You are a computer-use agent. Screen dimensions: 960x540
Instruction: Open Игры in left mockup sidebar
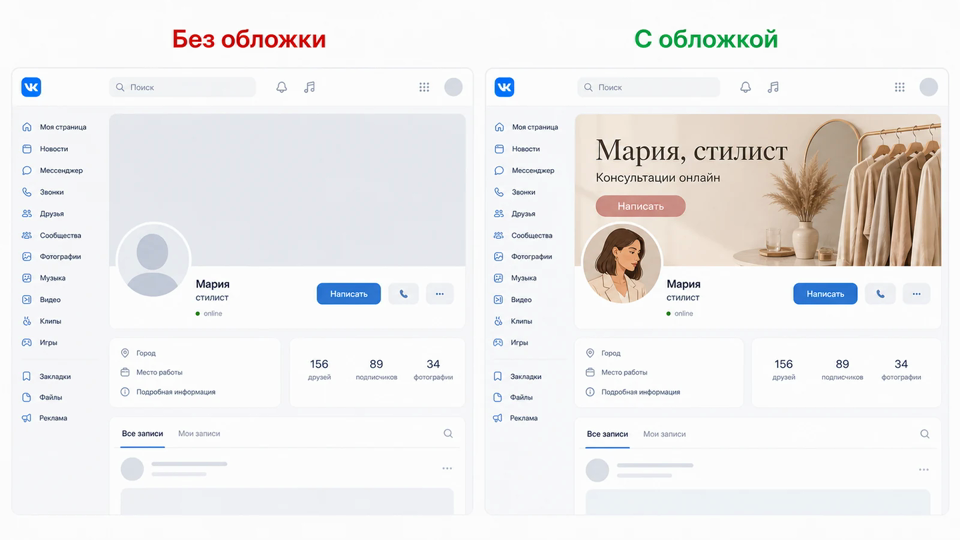click(39, 342)
